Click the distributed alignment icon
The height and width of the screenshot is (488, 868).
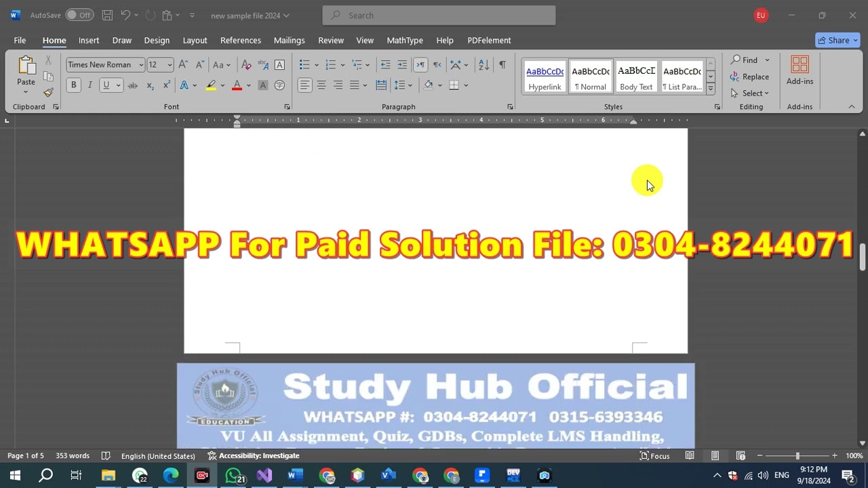point(381,85)
